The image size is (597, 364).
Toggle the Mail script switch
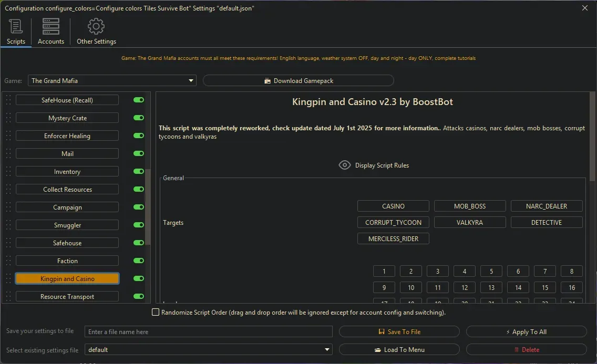pyautogui.click(x=139, y=154)
